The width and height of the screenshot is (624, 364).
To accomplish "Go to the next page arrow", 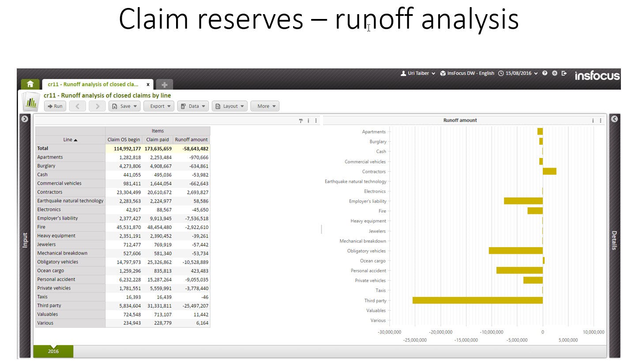I will (x=97, y=106).
